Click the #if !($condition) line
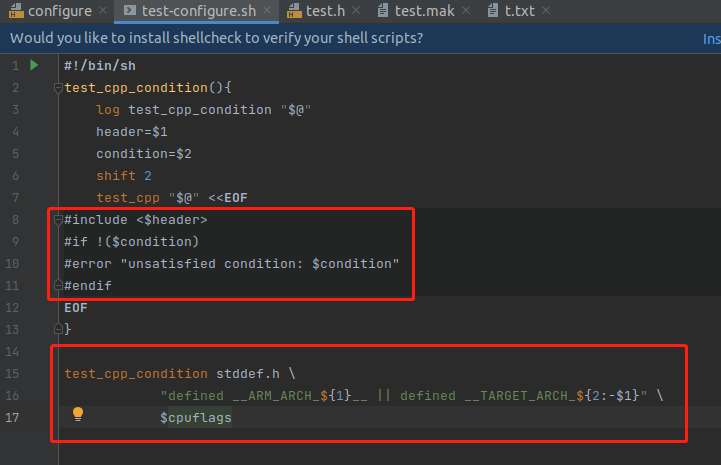This screenshot has height=465, width=721. (132, 242)
